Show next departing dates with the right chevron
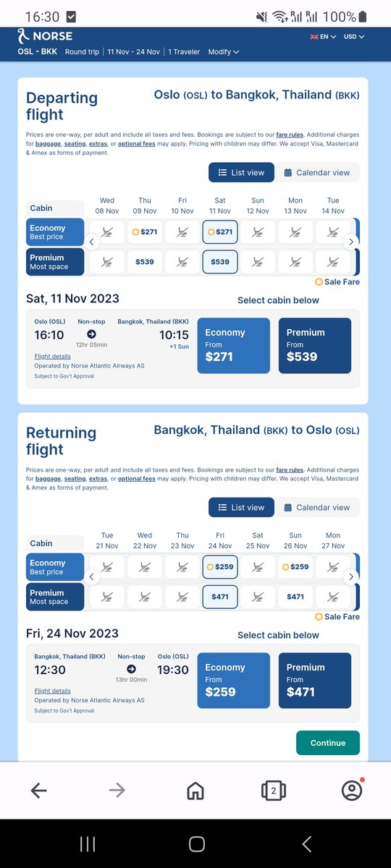This screenshot has width=391, height=868. 350,242
